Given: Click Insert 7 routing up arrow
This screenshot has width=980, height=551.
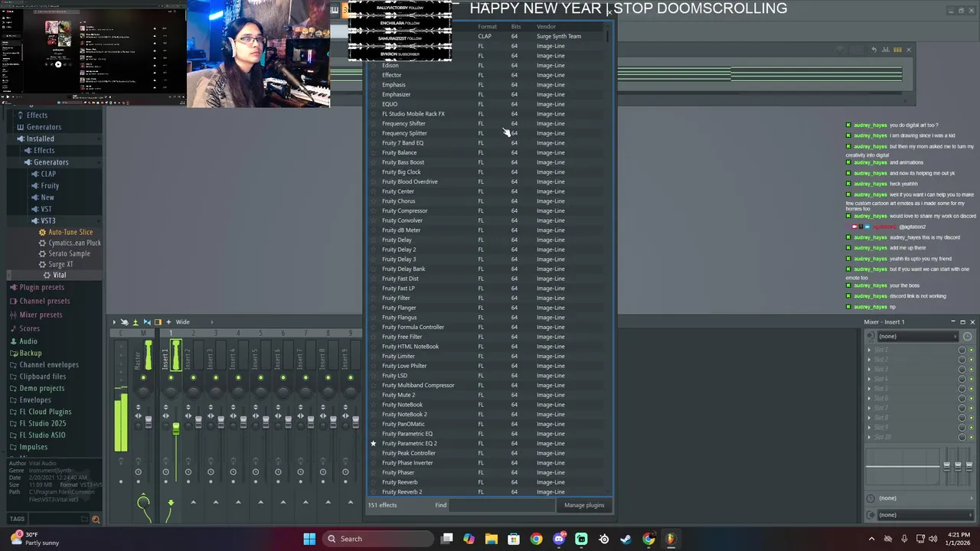Looking at the screenshot, I should tap(305, 503).
